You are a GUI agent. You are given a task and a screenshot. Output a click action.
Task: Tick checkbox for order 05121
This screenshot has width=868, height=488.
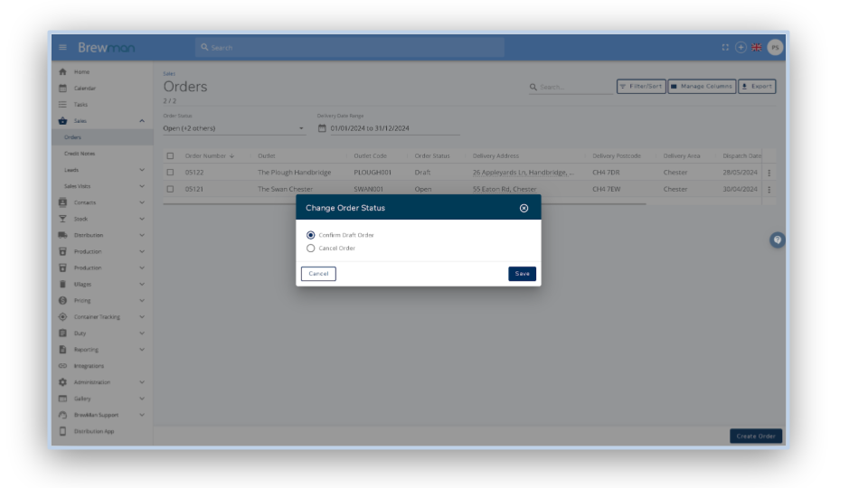click(x=171, y=189)
